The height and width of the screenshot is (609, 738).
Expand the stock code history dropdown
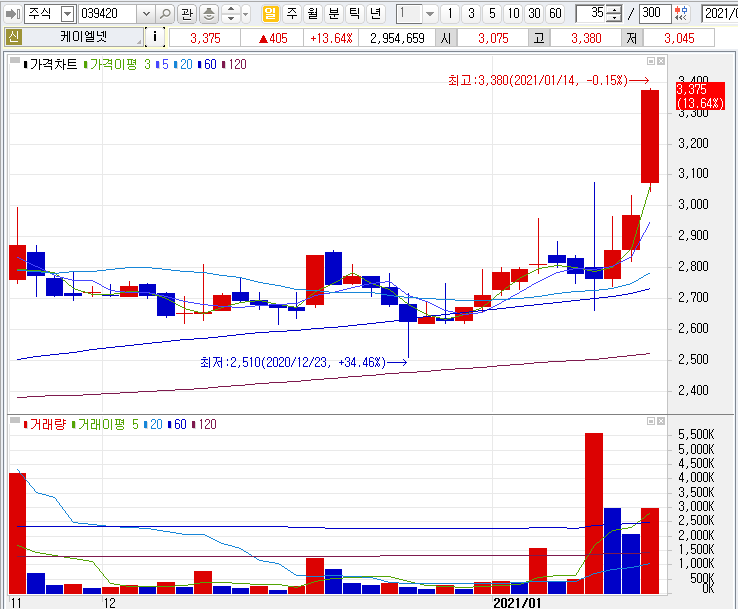click(146, 14)
